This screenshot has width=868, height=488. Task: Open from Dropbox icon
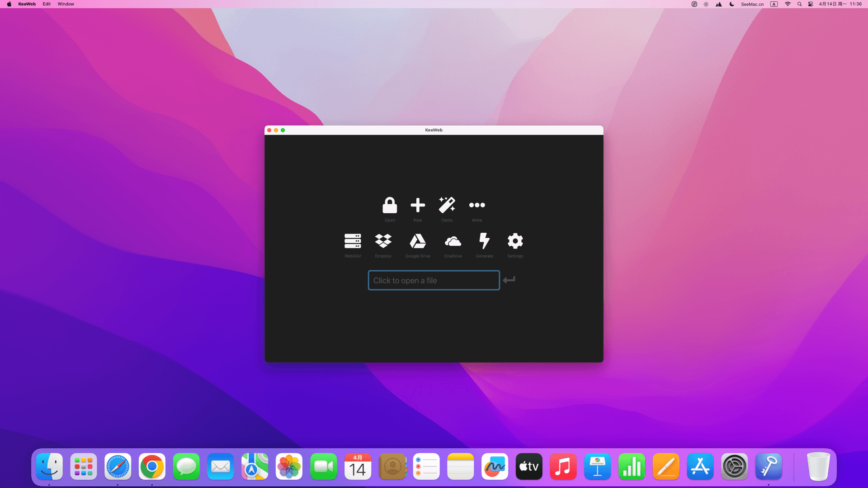383,241
